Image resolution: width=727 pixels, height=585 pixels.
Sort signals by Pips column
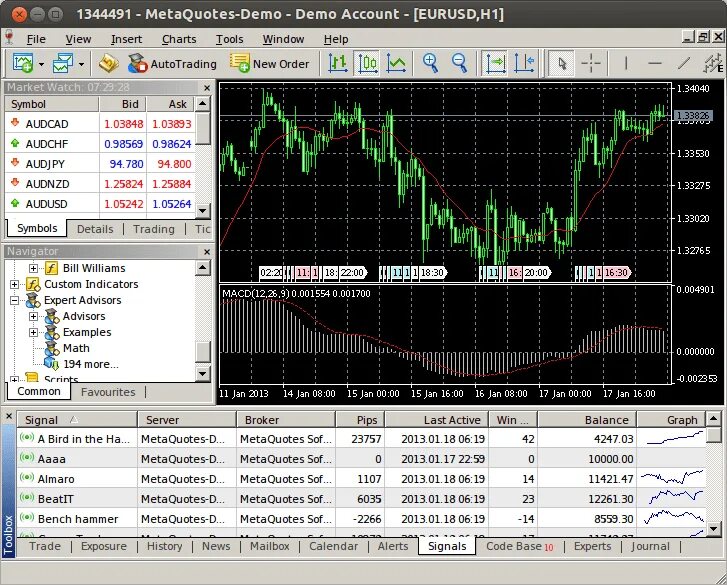click(x=360, y=420)
